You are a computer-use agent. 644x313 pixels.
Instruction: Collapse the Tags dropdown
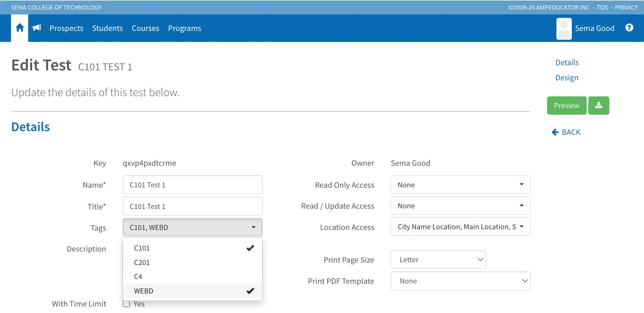pos(192,227)
